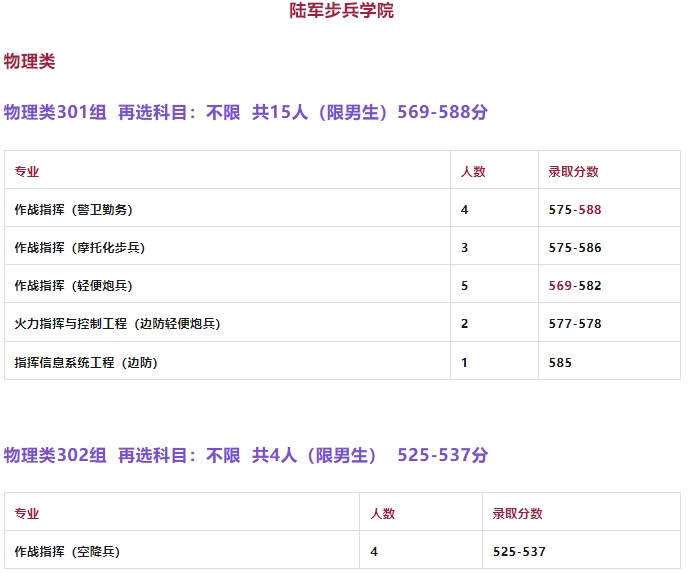Click the 火力指挥与控制工程（边防轻便炮兵）cell
The width and height of the screenshot is (688, 573).
point(117,324)
